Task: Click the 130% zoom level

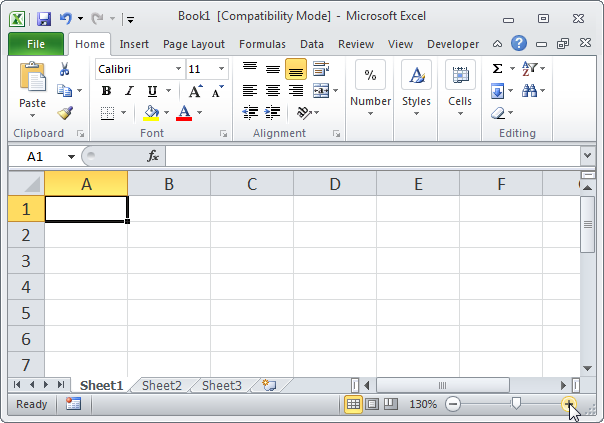Action: 423,404
